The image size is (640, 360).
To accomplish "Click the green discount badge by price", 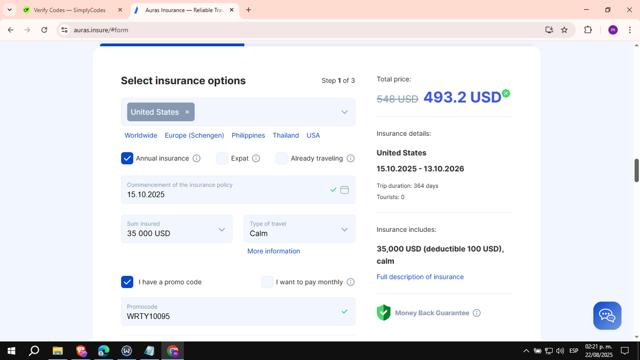I will (x=506, y=93).
